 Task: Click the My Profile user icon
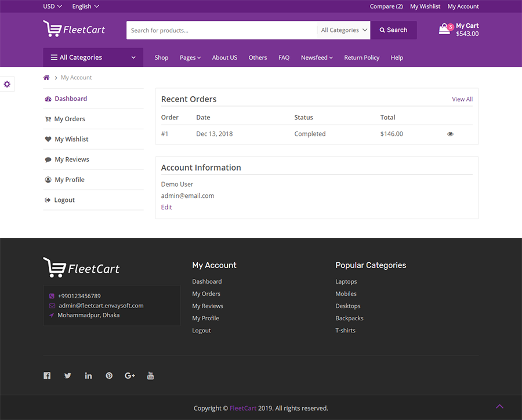pyautogui.click(x=48, y=179)
